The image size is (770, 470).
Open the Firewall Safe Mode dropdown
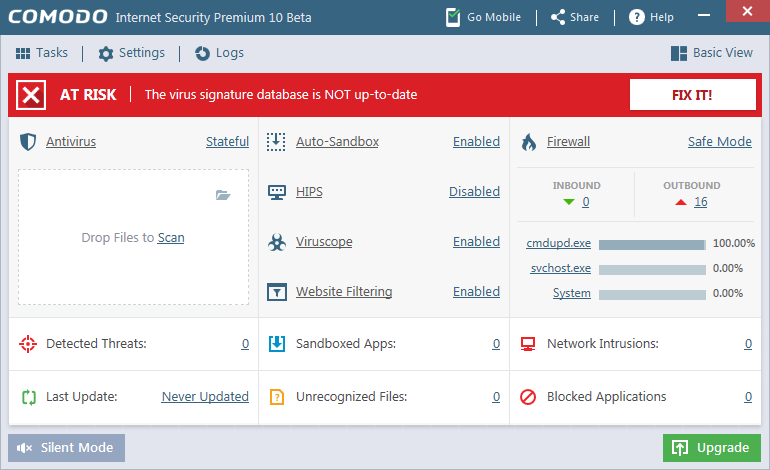[x=719, y=142]
